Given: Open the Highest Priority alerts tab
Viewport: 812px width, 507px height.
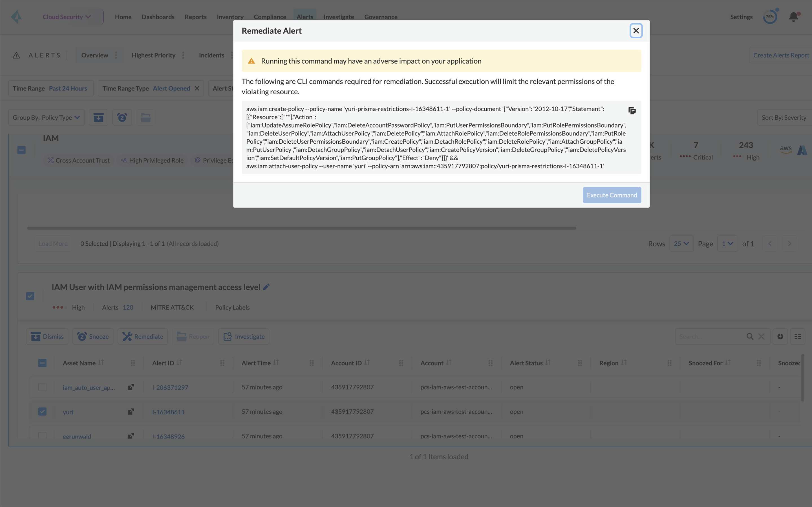Looking at the screenshot, I should (x=153, y=55).
